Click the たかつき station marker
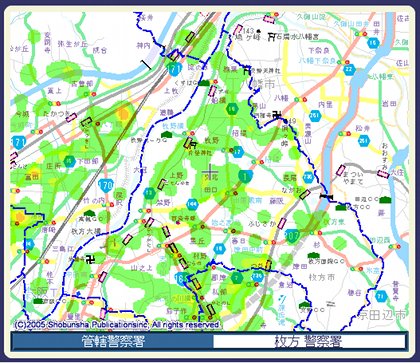The width and height of the screenshot is (420, 363). (71, 117)
